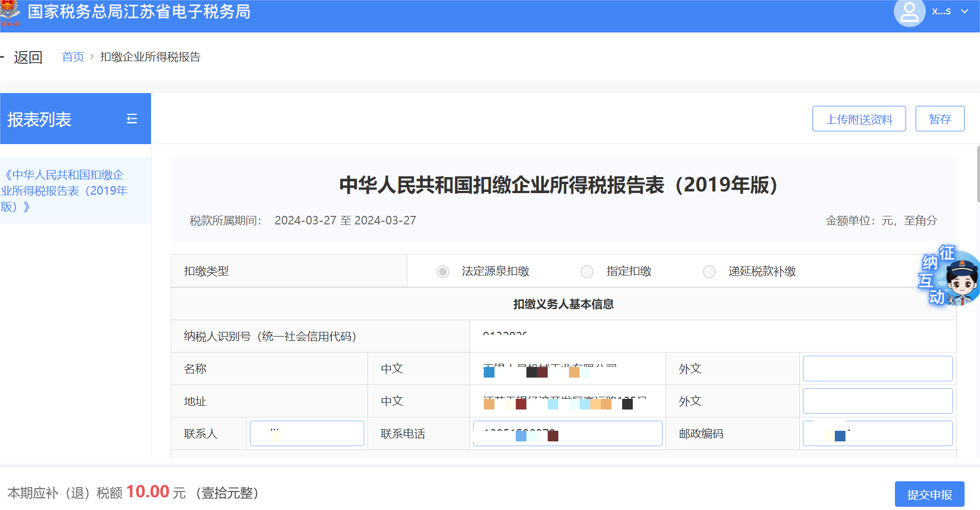This screenshot has height=510, width=980.
Task: Go to 首页 breadcrumb link
Action: (x=73, y=57)
